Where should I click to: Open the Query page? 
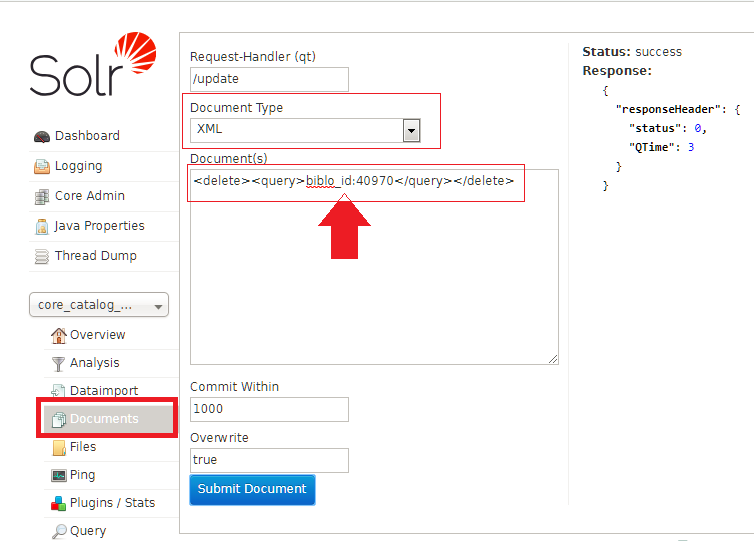tap(88, 530)
